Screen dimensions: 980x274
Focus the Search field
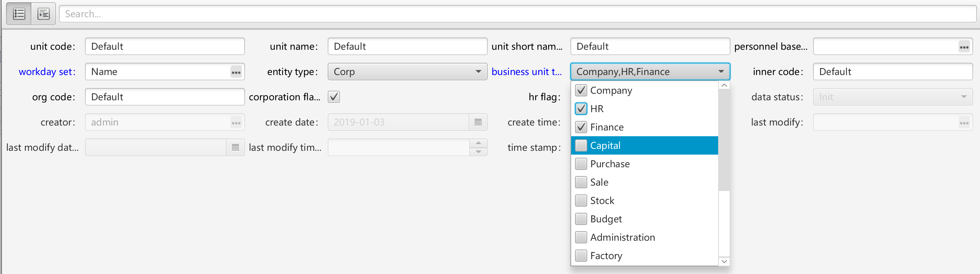click(x=518, y=14)
